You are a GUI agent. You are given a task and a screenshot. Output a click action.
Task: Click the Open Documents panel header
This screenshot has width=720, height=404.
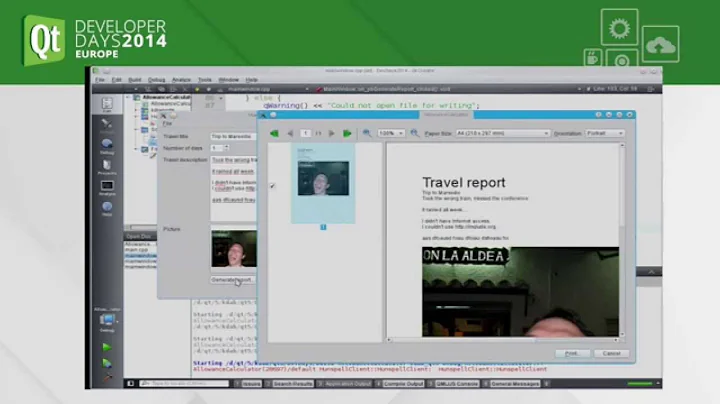coord(140,236)
